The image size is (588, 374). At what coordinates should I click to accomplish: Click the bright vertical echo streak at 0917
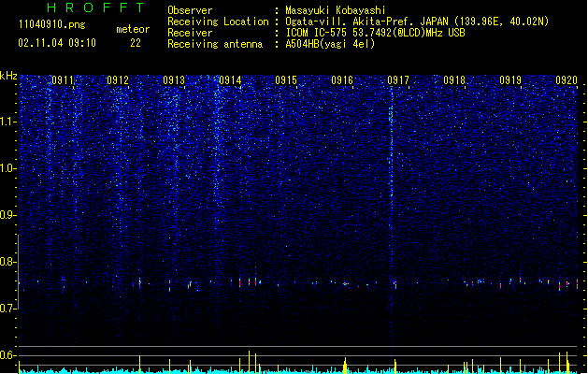pyautogui.click(x=392, y=218)
